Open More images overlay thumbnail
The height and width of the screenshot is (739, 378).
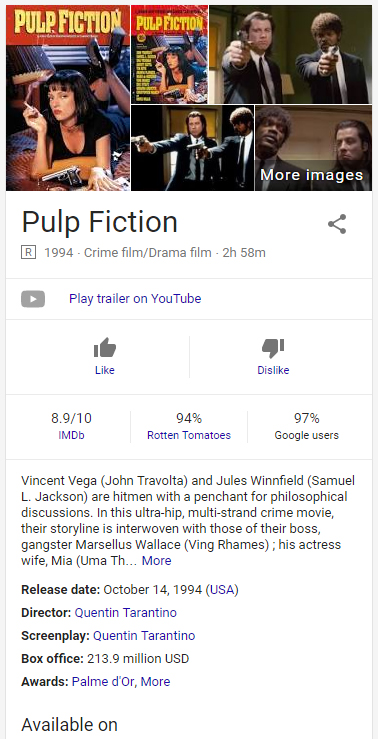tap(313, 148)
